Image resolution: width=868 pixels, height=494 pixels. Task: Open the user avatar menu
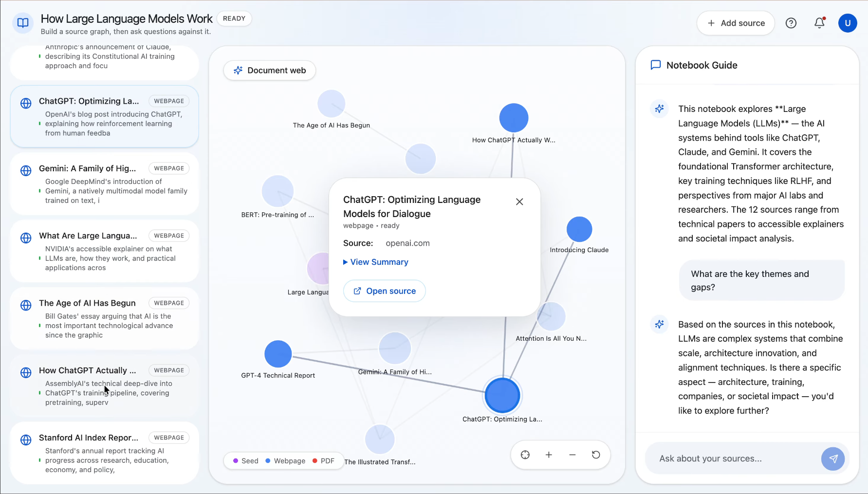[848, 23]
